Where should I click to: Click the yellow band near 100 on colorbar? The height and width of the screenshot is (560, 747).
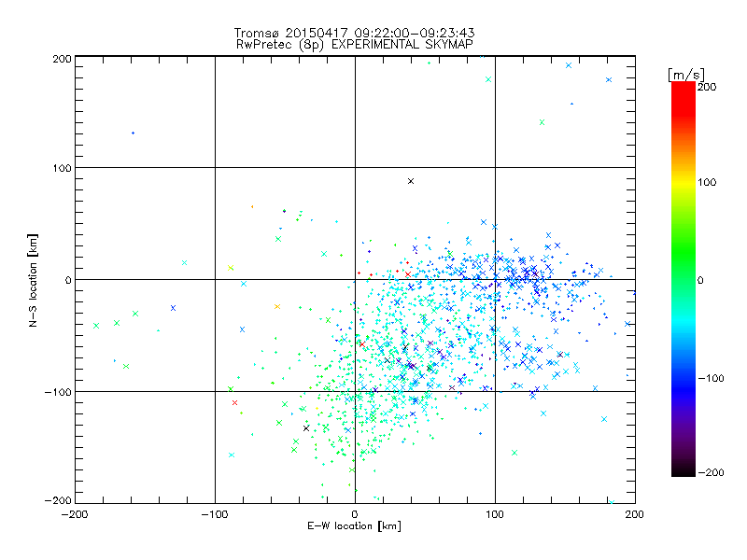[x=684, y=182]
